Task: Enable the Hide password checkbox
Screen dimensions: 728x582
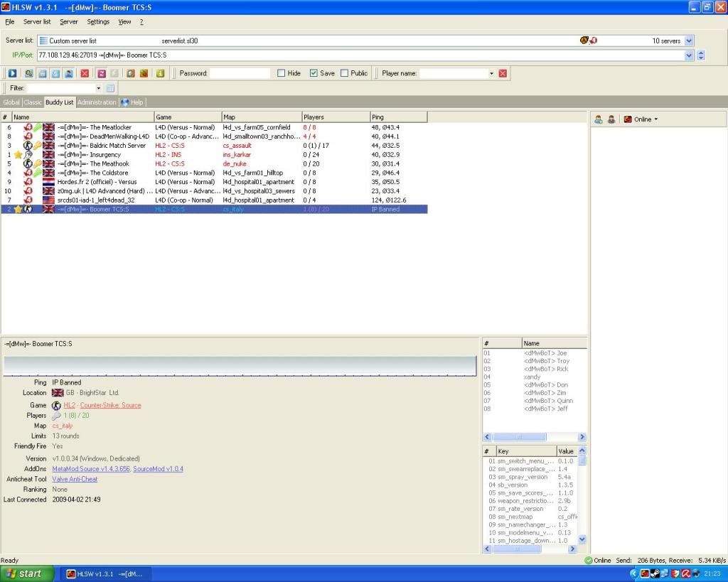Action: click(282, 73)
